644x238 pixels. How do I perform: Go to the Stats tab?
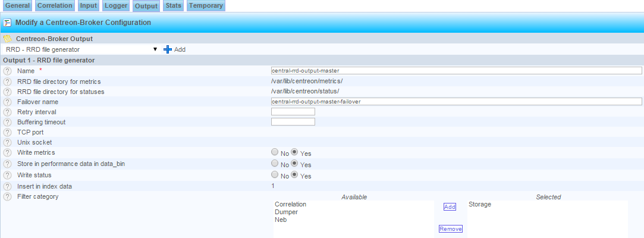click(174, 6)
